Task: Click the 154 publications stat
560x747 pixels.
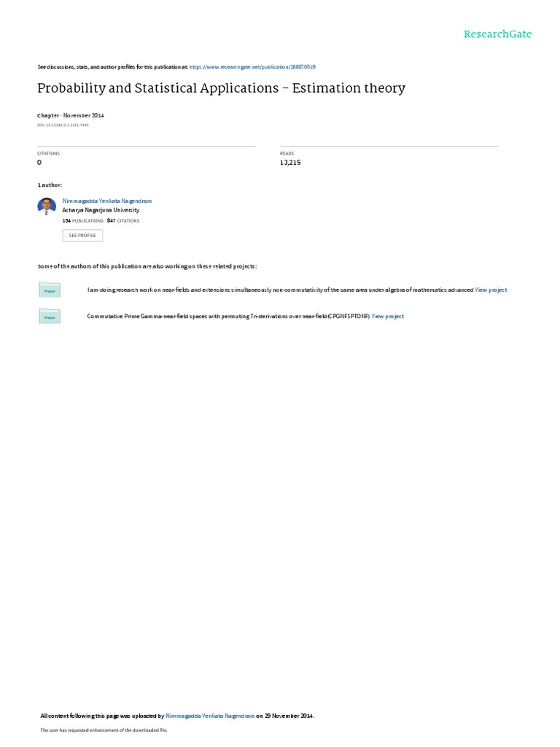Action: click(x=83, y=220)
